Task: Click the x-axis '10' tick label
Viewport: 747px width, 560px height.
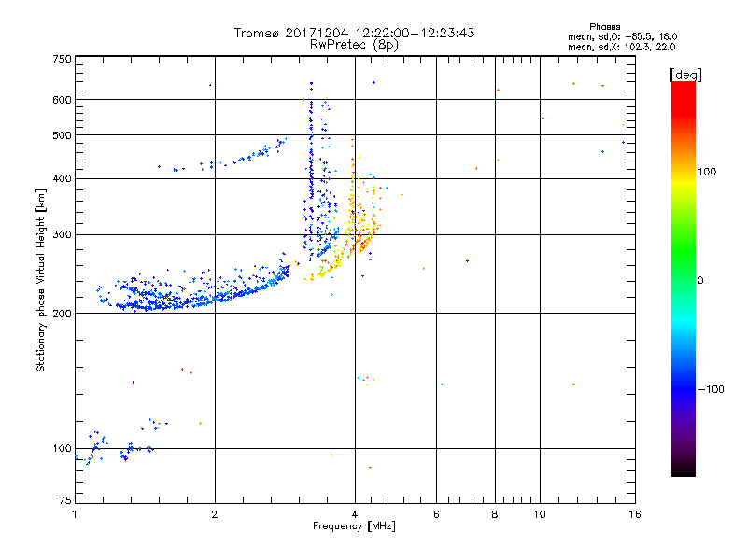Action: [x=540, y=514]
